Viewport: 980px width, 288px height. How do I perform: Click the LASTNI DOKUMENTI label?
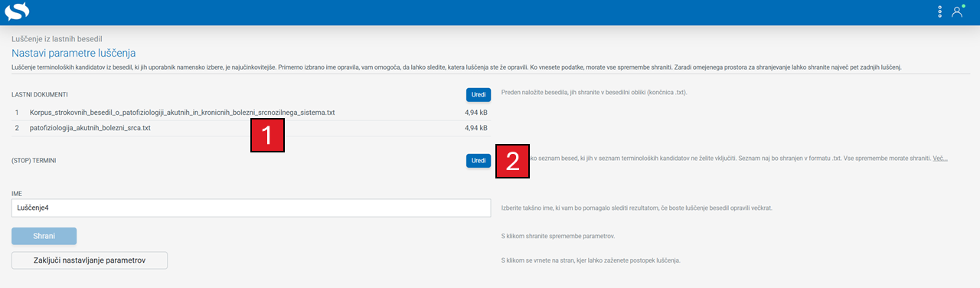40,95
